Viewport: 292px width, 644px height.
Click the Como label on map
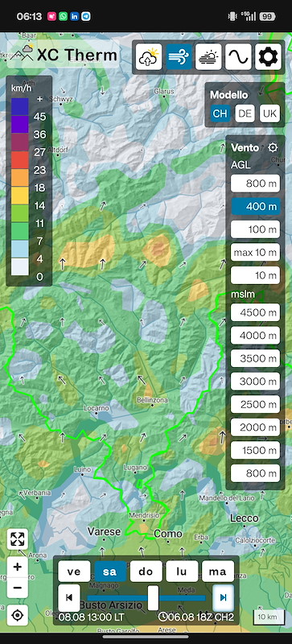pyautogui.click(x=168, y=534)
